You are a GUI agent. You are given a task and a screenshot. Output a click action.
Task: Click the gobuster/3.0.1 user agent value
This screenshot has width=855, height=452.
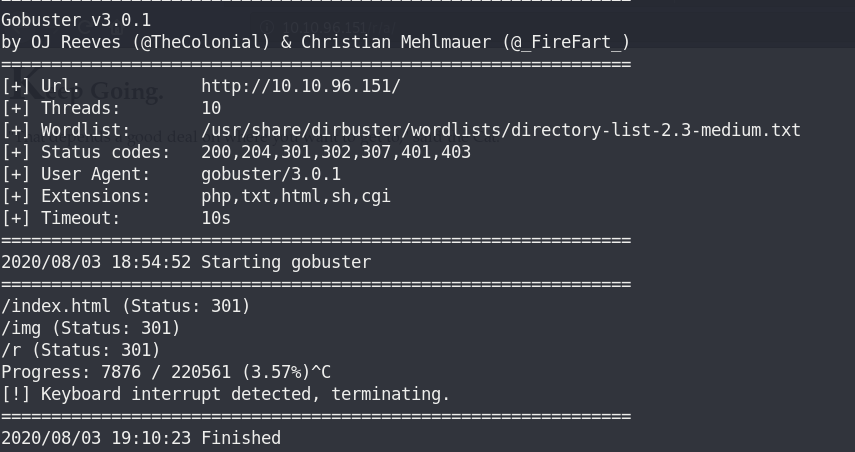pos(271,174)
